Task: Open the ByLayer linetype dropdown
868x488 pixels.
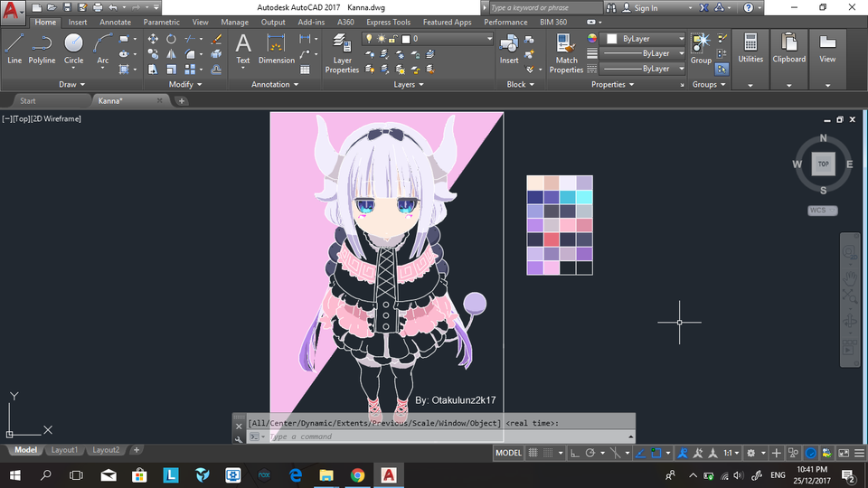Action: click(x=643, y=69)
